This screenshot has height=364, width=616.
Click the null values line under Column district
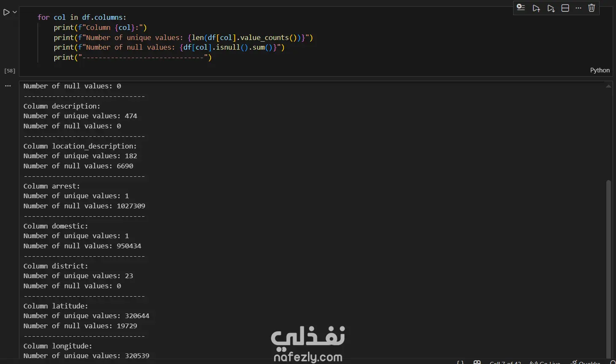pyautogui.click(x=72, y=286)
